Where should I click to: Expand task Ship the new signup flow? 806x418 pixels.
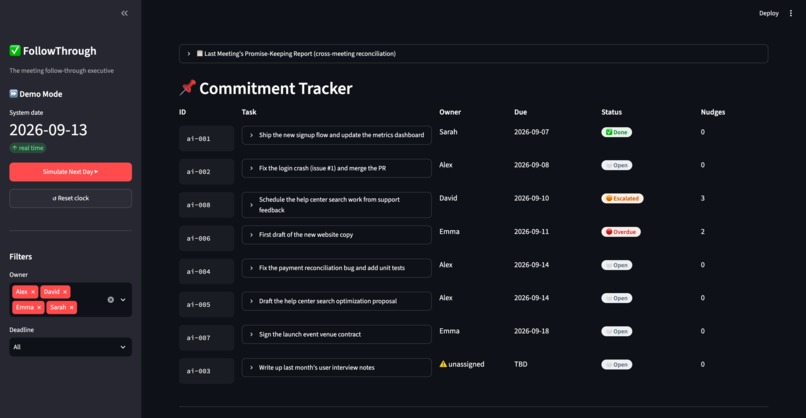(336, 135)
